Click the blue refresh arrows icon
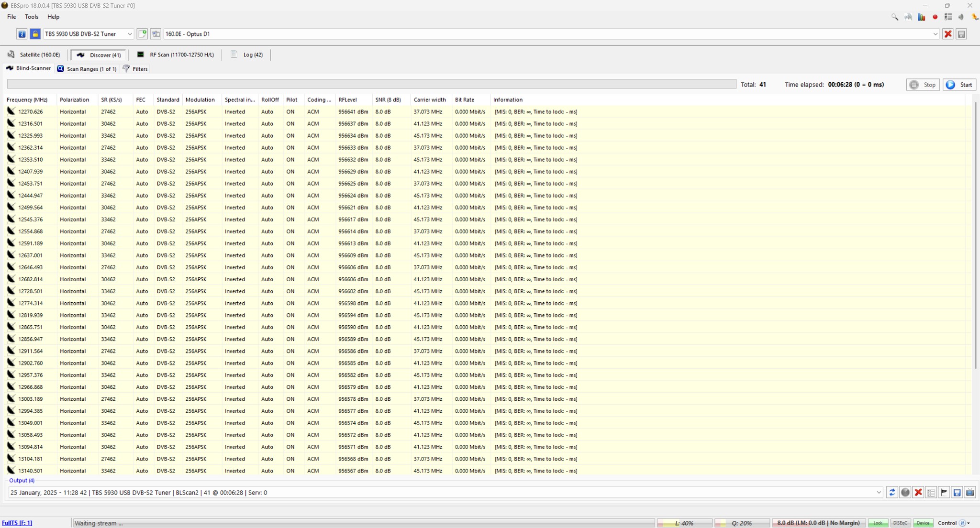Image resolution: width=980 pixels, height=528 pixels. tap(891, 492)
